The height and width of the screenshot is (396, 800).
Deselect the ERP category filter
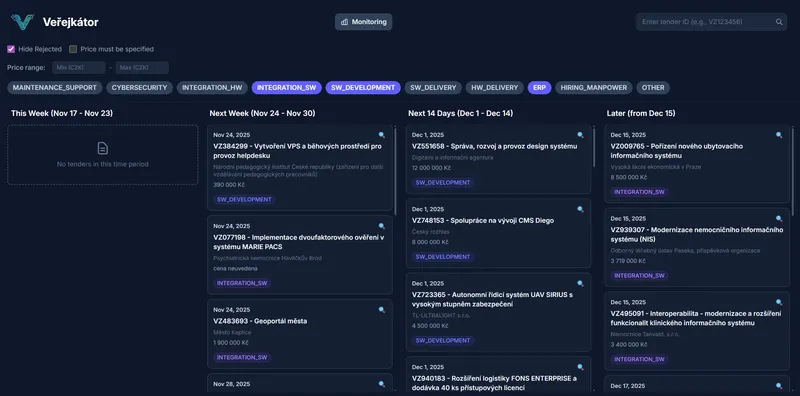539,88
